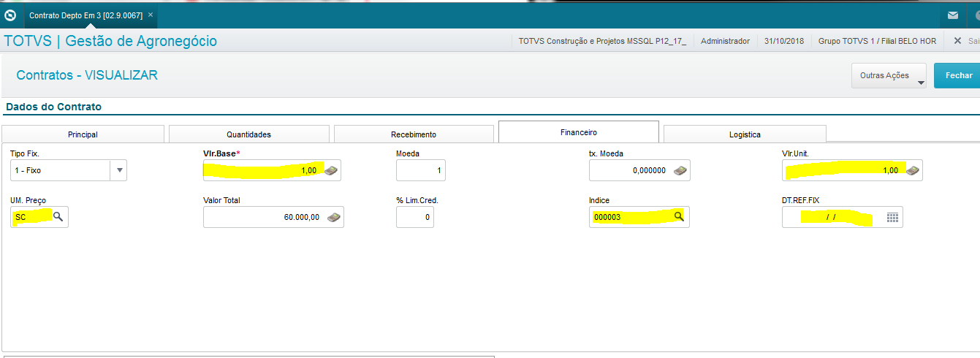The image size is (980, 358).
Task: Click the Moeda input field
Action: tap(421, 170)
